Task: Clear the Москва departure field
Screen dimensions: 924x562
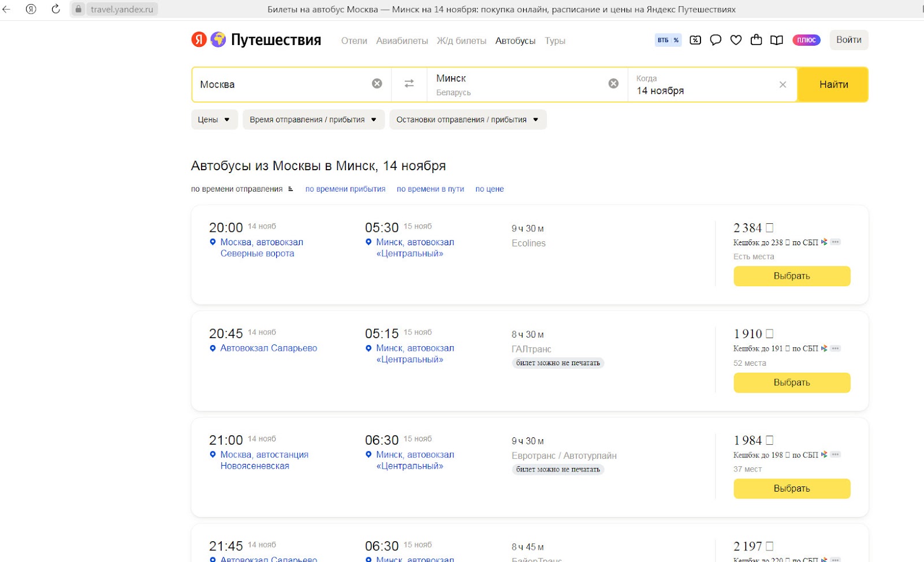Action: [x=377, y=84]
